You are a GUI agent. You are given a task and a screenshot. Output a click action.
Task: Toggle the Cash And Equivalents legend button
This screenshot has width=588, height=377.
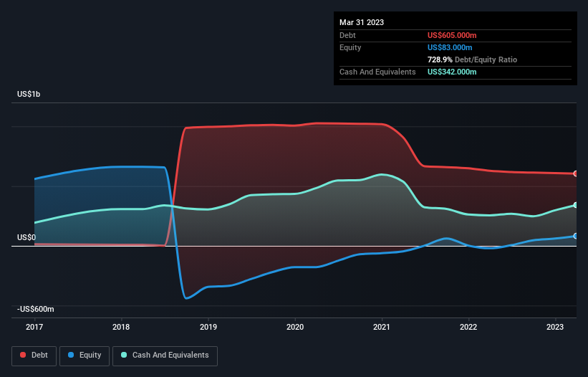click(x=165, y=355)
